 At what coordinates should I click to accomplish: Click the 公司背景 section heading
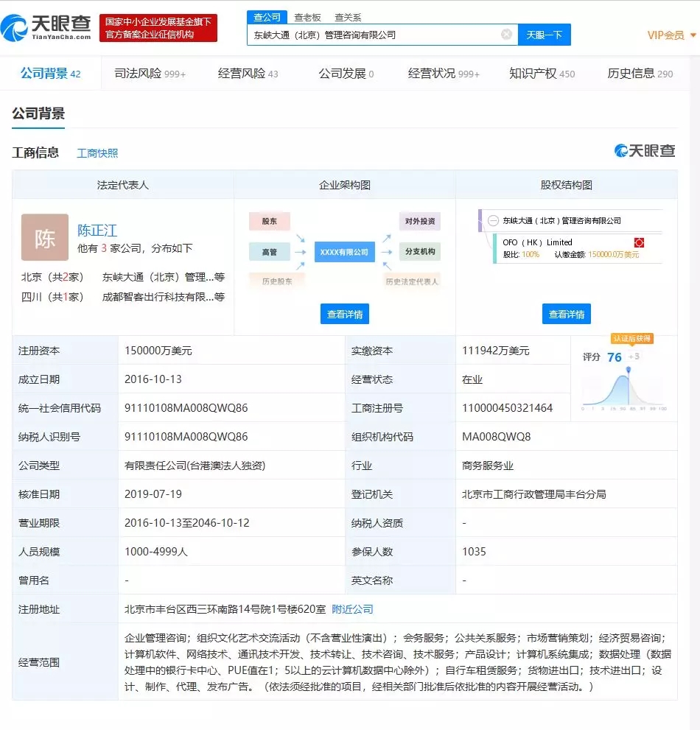pyautogui.click(x=38, y=113)
